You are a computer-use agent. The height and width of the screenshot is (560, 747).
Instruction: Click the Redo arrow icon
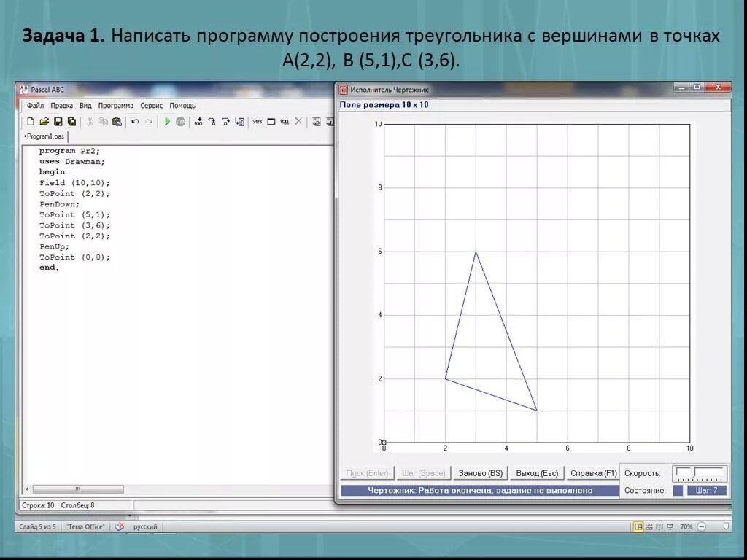coord(149,122)
